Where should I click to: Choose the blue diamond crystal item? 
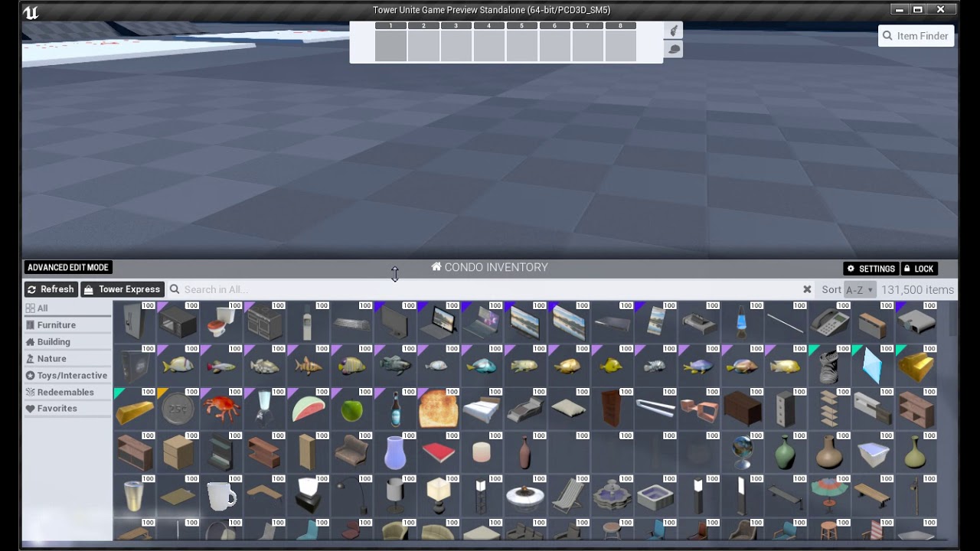[873, 366]
